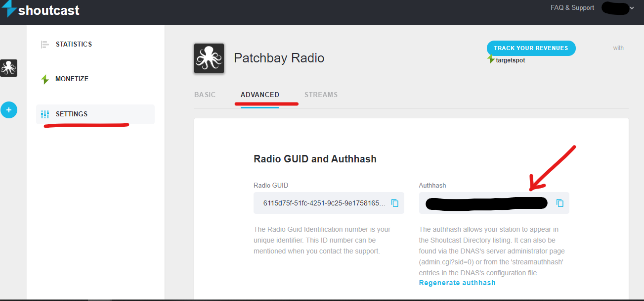Screen dimensions: 644x301
Task: Copy the Radio GUID value
Action: (395, 203)
